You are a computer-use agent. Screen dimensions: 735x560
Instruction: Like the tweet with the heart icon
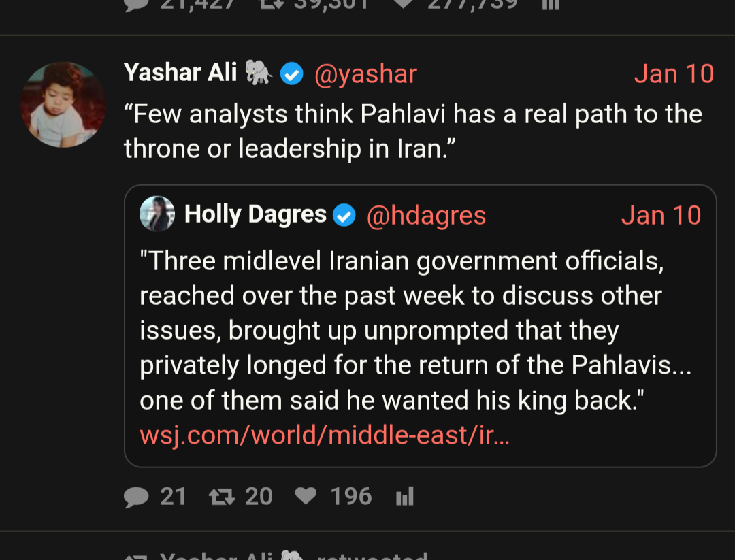[306, 497]
